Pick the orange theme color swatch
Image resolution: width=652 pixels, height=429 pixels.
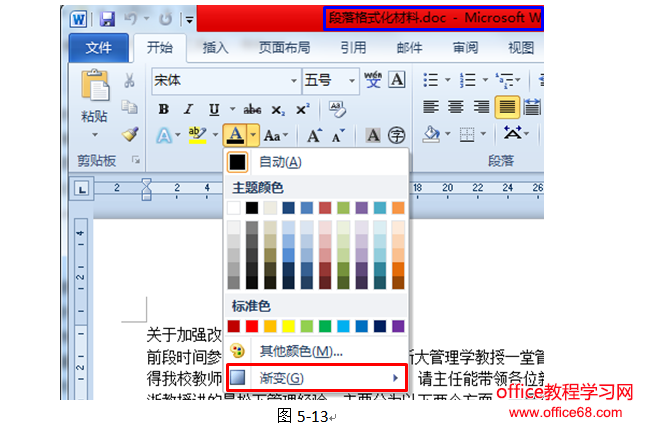398,208
